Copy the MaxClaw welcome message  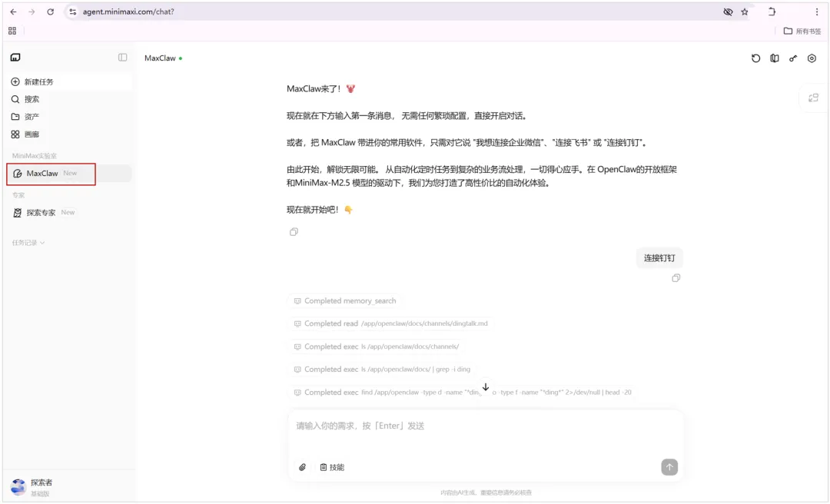click(x=294, y=232)
